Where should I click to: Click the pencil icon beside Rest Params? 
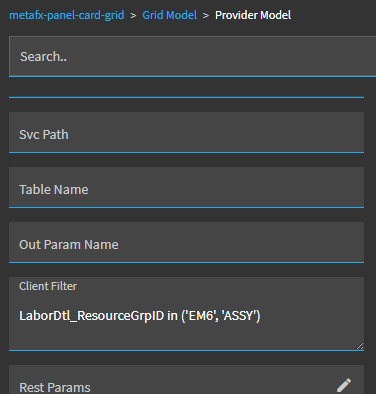pos(344,385)
